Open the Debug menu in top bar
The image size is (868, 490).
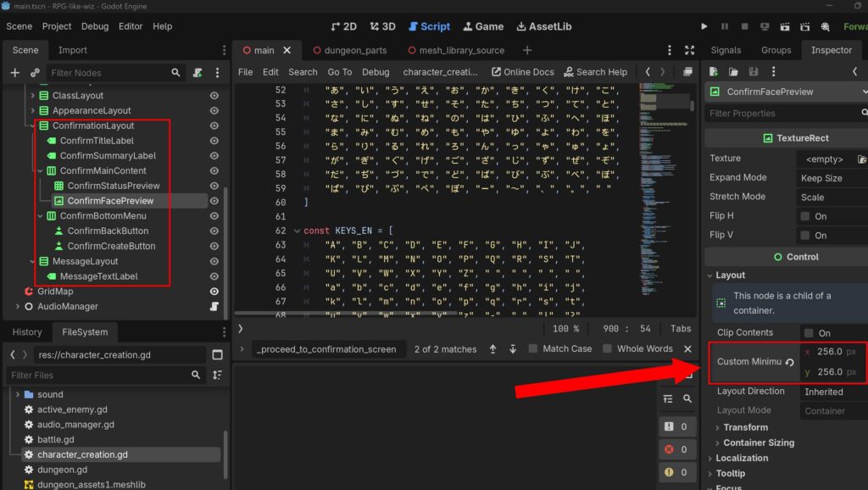point(95,26)
